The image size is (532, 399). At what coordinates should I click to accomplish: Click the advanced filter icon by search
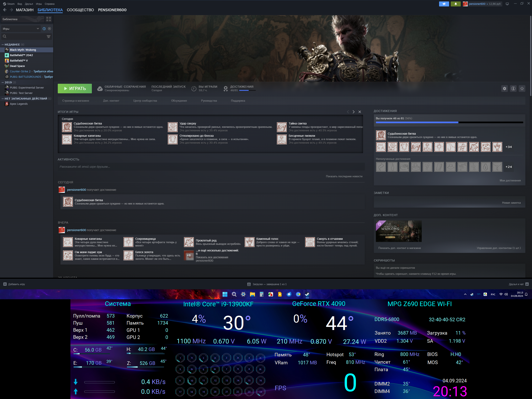point(49,37)
